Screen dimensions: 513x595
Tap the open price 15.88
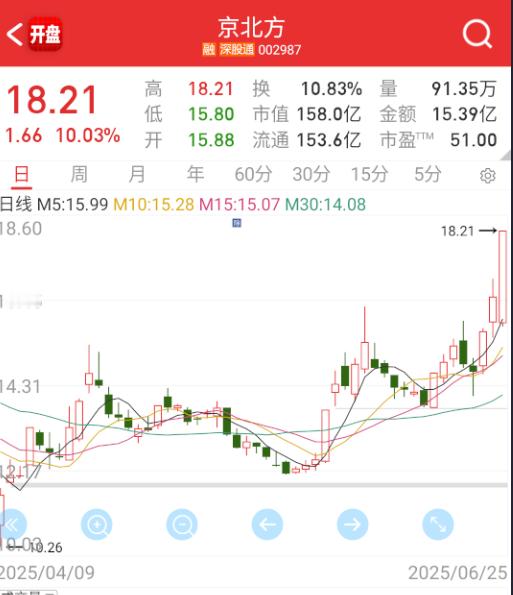click(x=211, y=140)
